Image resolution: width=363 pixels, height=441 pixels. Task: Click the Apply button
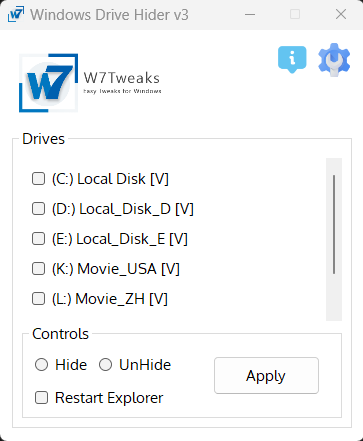266,376
